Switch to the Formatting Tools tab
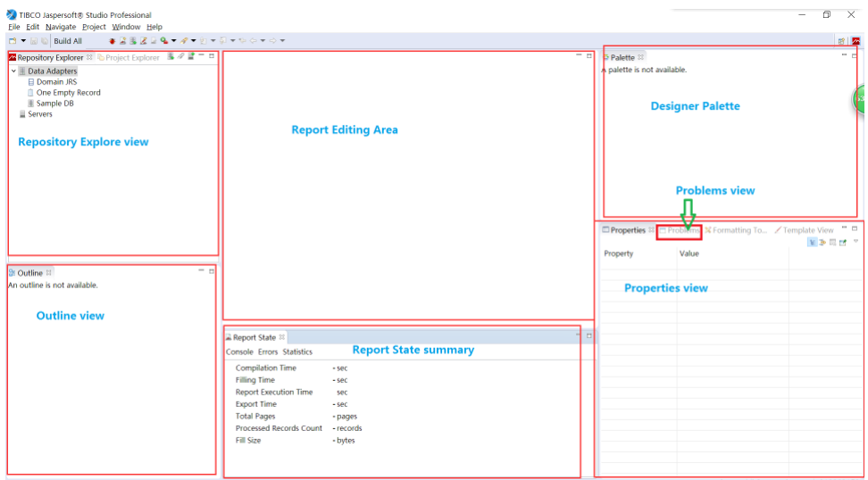Viewport: 868px width, 480px height. click(736, 230)
